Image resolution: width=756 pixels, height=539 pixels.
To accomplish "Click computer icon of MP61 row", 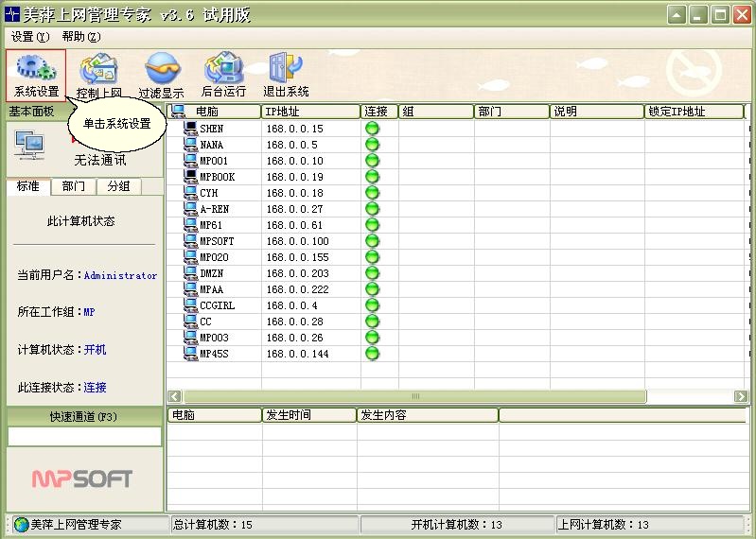I will click(x=190, y=224).
